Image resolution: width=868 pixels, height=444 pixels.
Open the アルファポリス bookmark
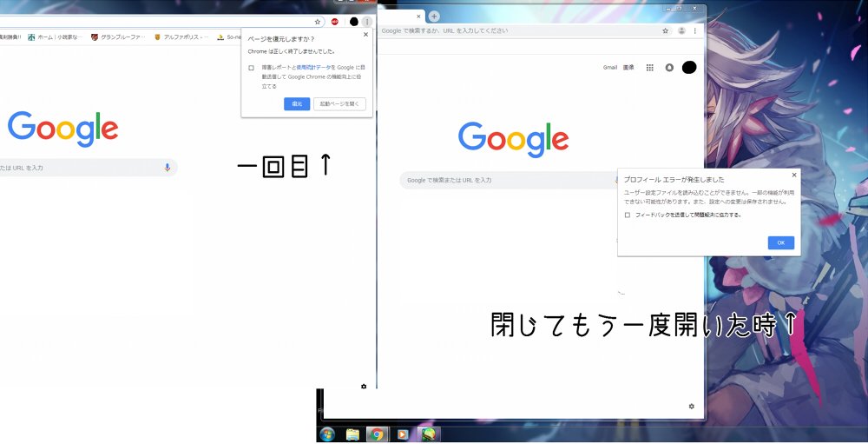click(181, 37)
